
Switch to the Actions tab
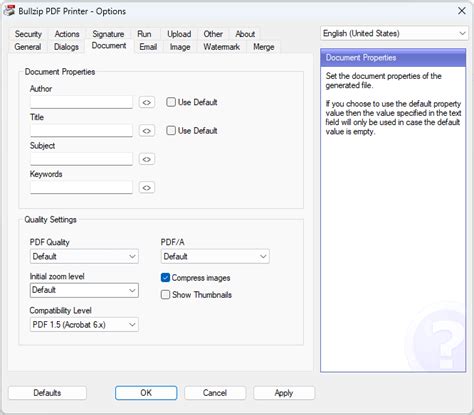pos(67,34)
